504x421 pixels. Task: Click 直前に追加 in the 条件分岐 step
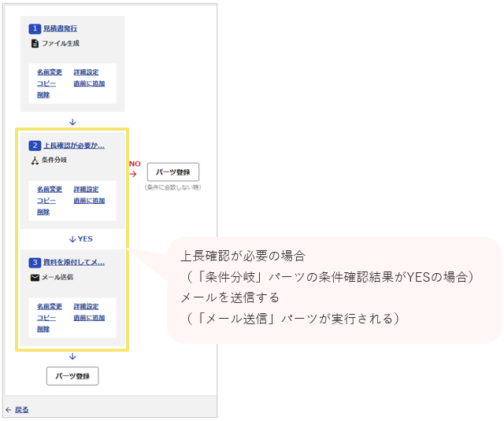[x=89, y=201]
